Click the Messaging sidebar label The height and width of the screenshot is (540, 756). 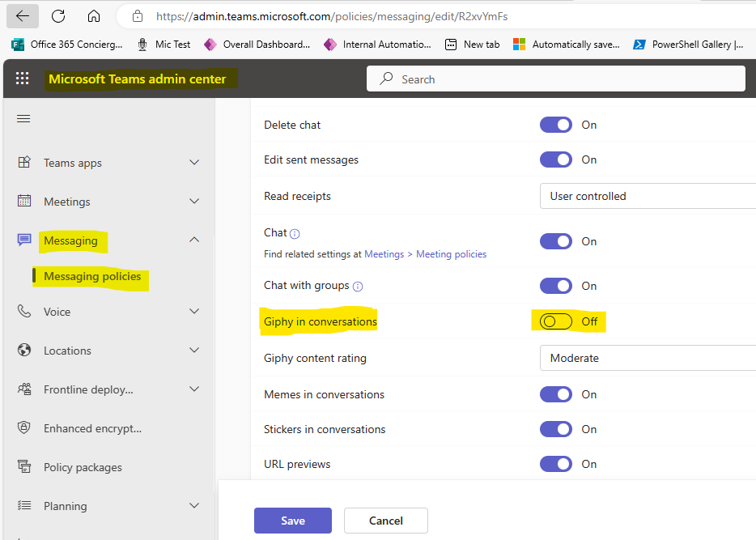70,240
